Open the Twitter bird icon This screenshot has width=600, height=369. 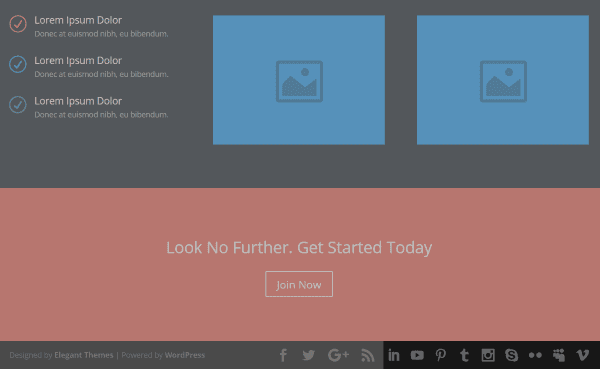tap(308, 355)
